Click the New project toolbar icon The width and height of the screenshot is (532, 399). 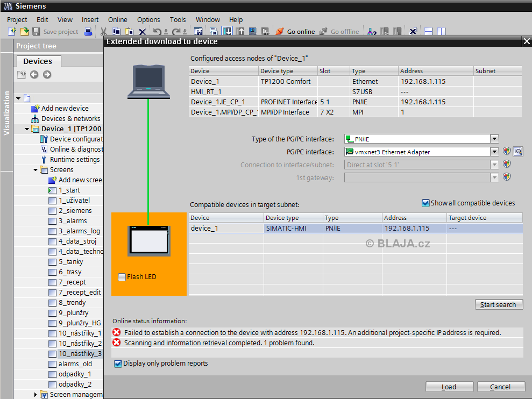pos(12,32)
